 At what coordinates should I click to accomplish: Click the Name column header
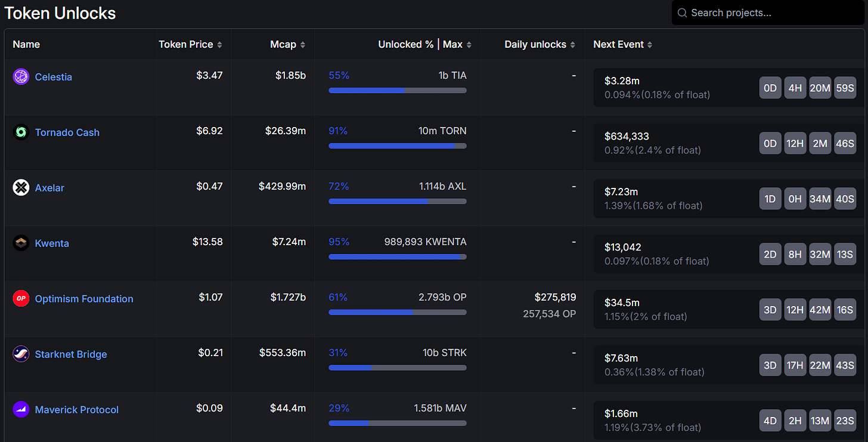pyautogui.click(x=26, y=45)
